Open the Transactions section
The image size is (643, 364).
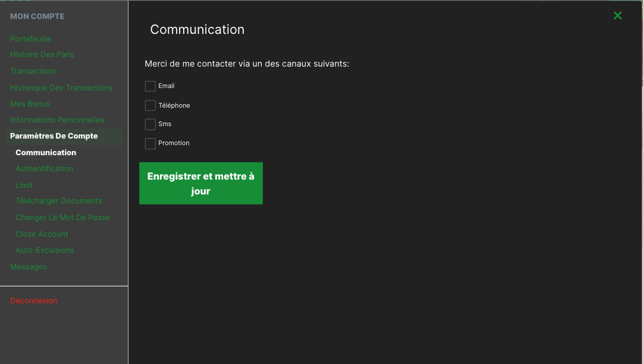pos(33,71)
